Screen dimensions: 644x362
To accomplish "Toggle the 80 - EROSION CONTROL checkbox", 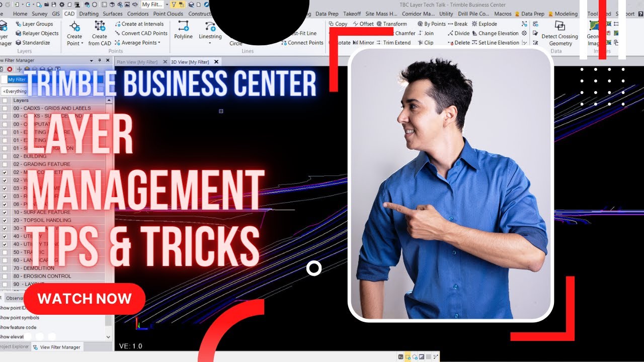I will tap(5, 276).
